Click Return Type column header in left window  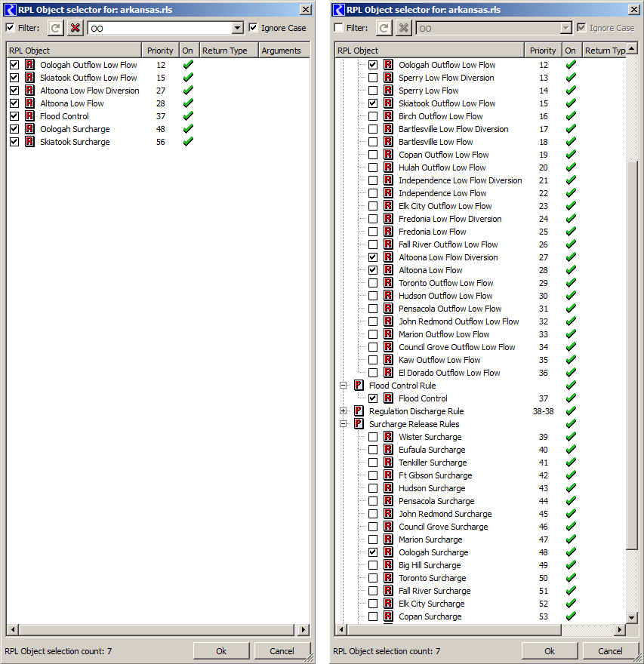(229, 51)
